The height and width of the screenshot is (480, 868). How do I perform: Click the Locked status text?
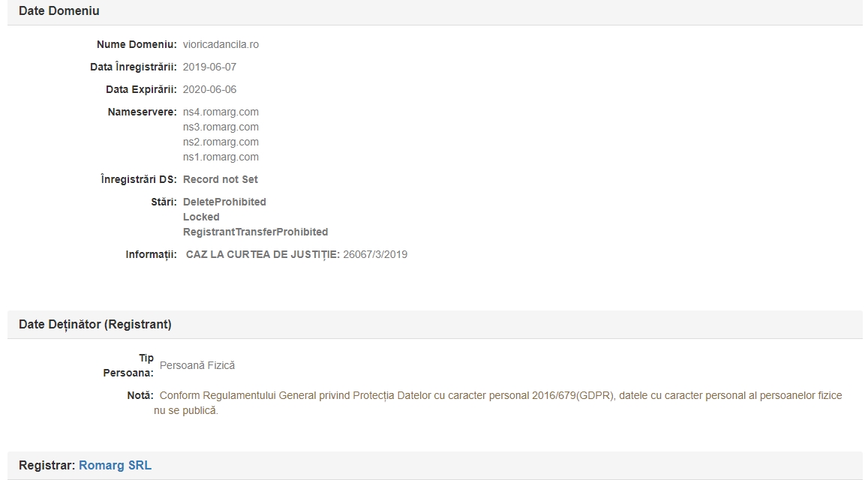(x=201, y=217)
